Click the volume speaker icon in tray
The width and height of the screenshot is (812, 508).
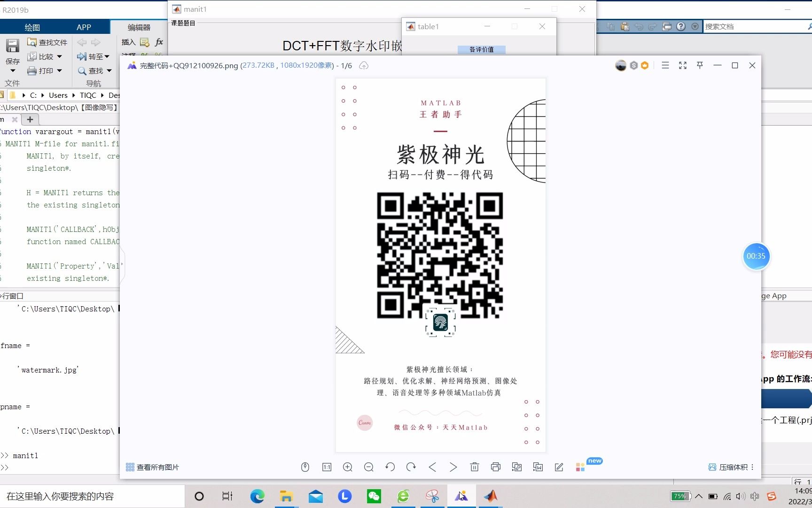[741, 496]
